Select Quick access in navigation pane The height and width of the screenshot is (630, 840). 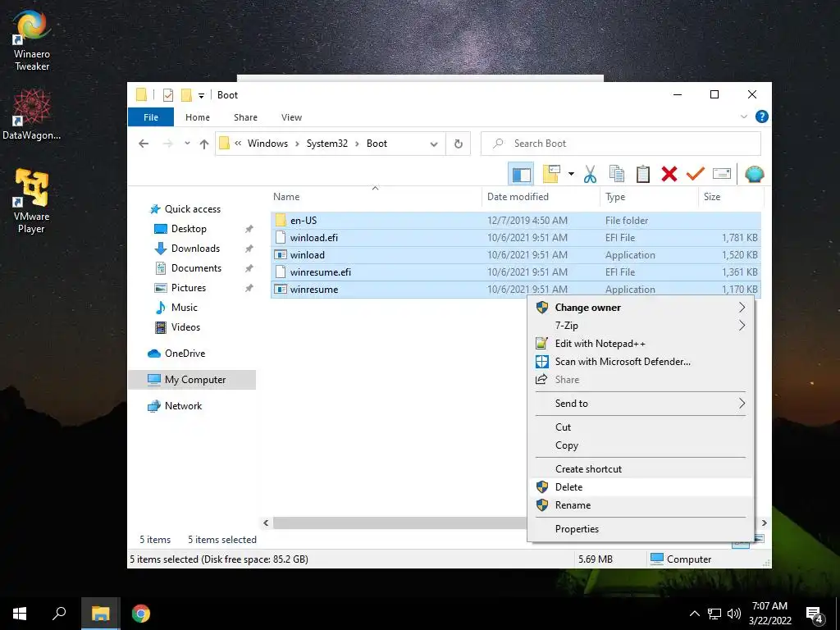point(192,209)
